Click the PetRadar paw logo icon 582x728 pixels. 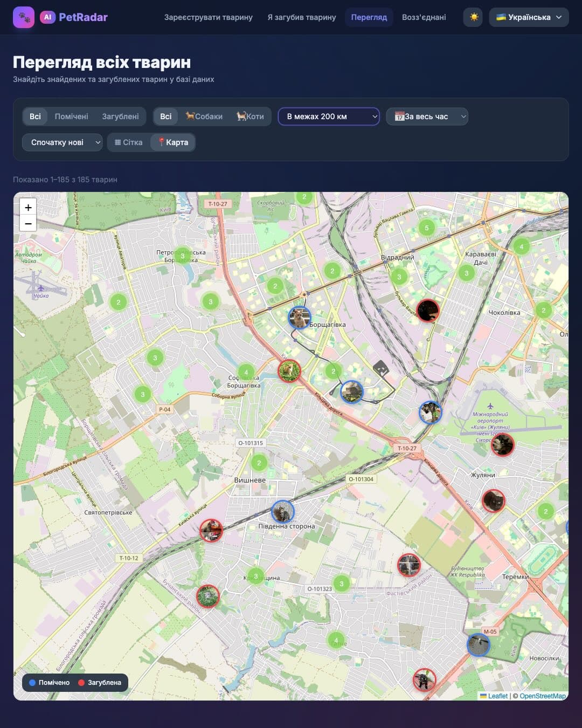pos(24,17)
